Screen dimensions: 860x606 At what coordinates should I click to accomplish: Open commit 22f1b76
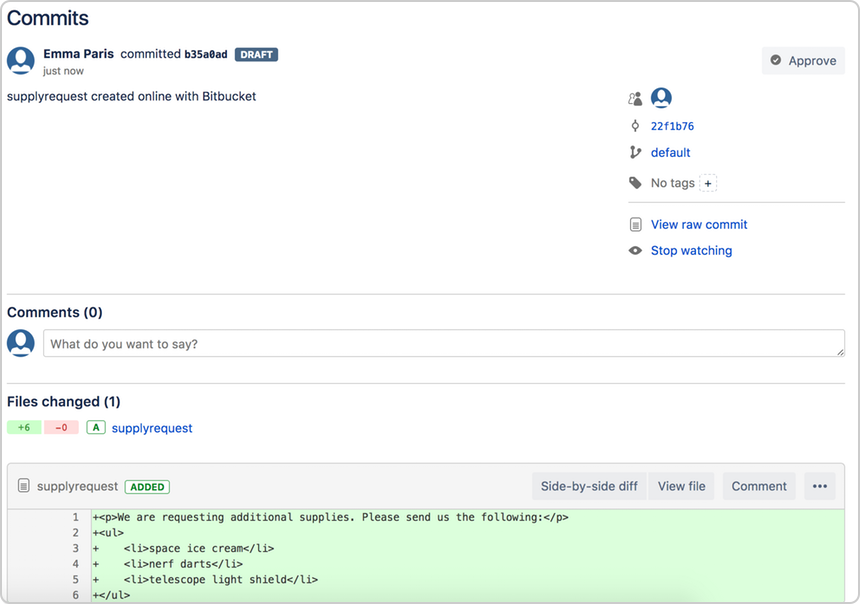point(673,126)
